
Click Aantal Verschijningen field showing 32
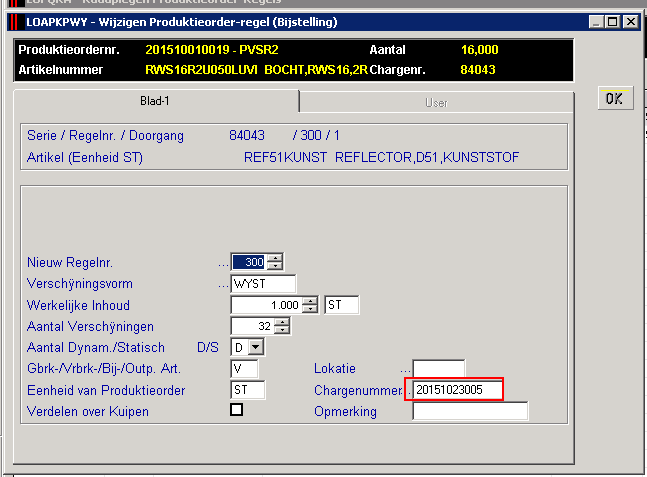[253, 326]
